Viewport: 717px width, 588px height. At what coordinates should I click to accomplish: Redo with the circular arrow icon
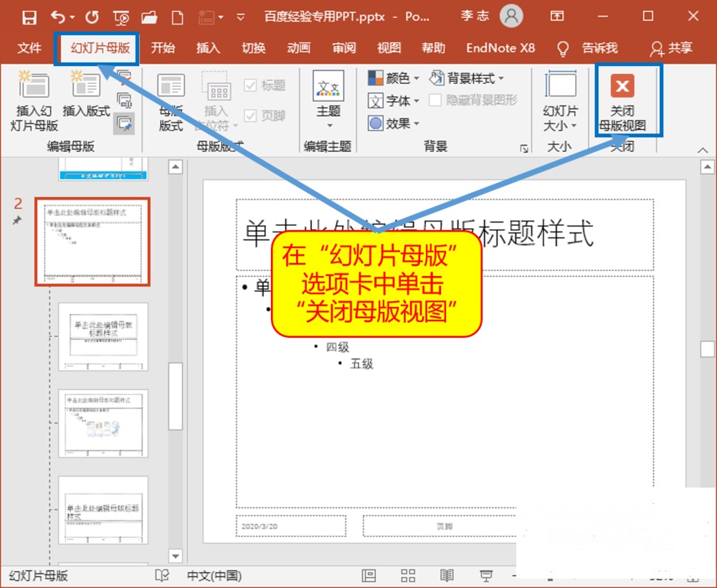[x=92, y=17]
